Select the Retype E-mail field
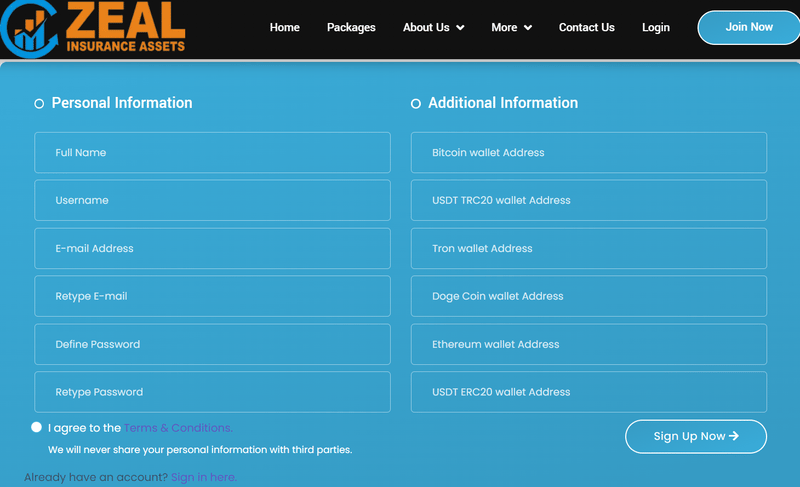 pos(212,296)
